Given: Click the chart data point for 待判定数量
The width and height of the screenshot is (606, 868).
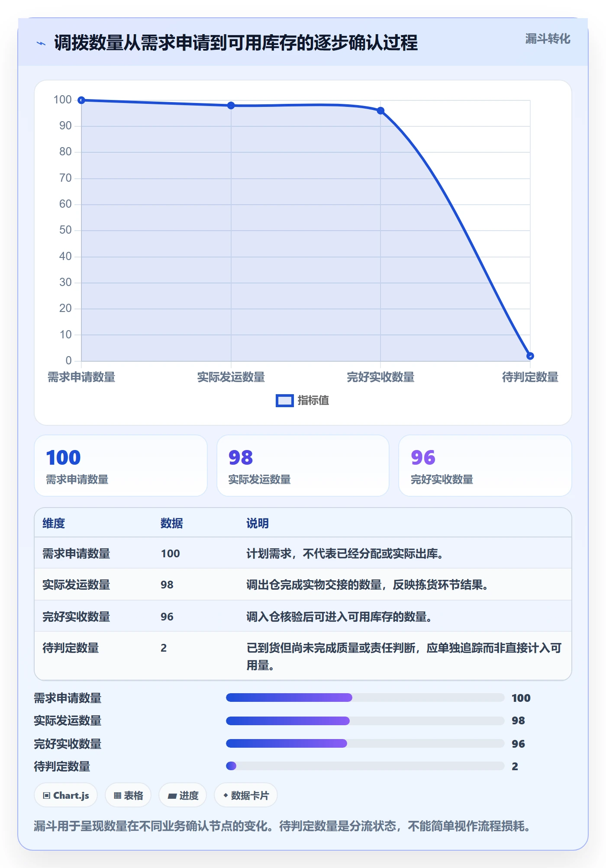Looking at the screenshot, I should click(x=530, y=356).
